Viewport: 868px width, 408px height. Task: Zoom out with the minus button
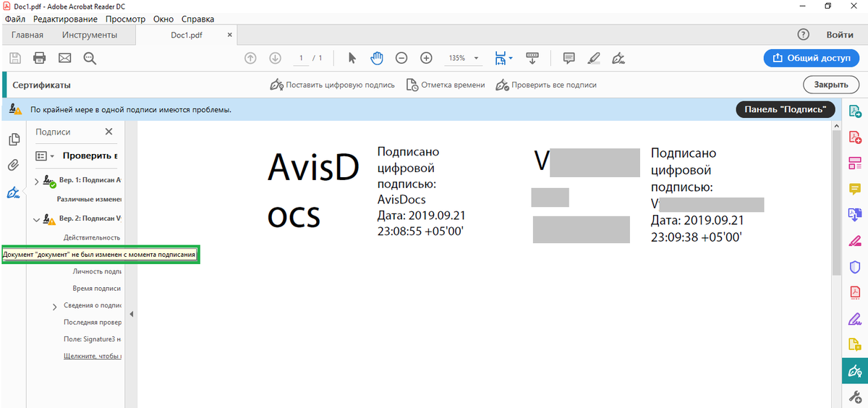point(401,58)
